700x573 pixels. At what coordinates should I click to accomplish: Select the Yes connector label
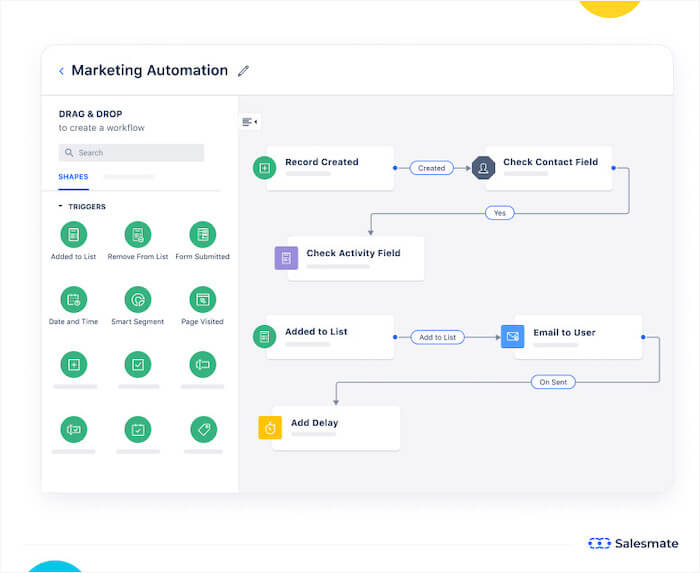(x=500, y=213)
